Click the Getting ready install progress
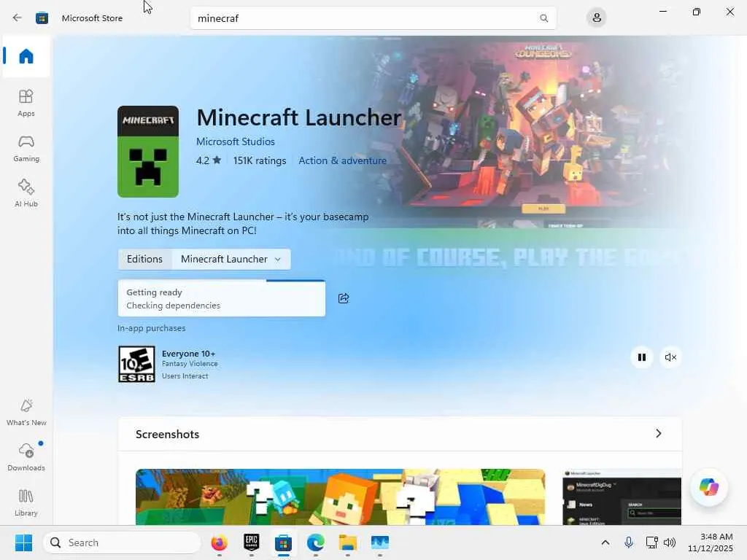The height and width of the screenshot is (560, 747). click(x=222, y=298)
